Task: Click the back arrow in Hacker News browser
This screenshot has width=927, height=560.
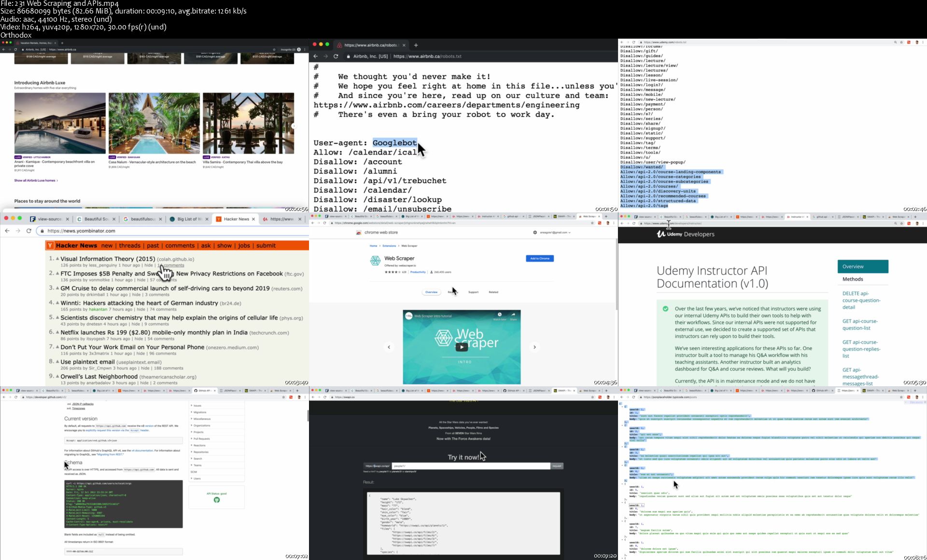Action: tap(7, 231)
